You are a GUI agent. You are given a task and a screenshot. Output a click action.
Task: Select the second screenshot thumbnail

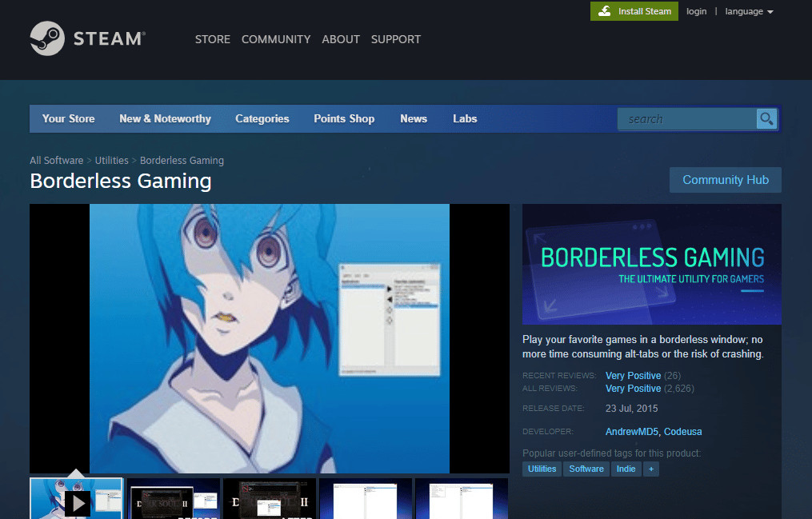coord(173,498)
